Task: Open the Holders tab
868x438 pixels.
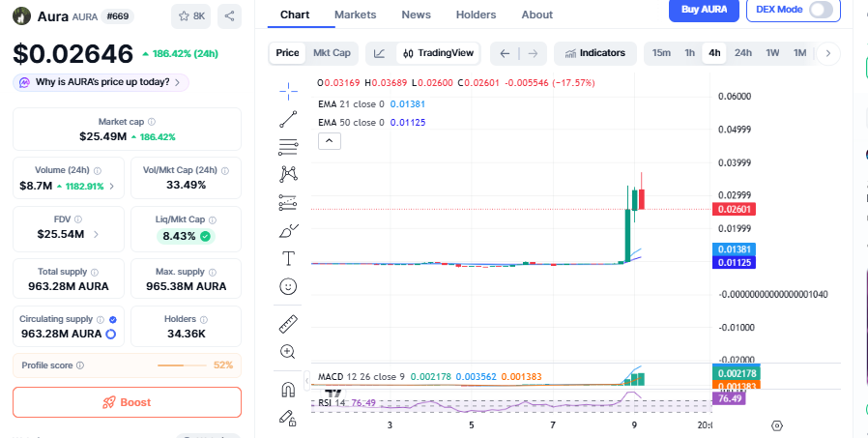Action: coord(477,15)
